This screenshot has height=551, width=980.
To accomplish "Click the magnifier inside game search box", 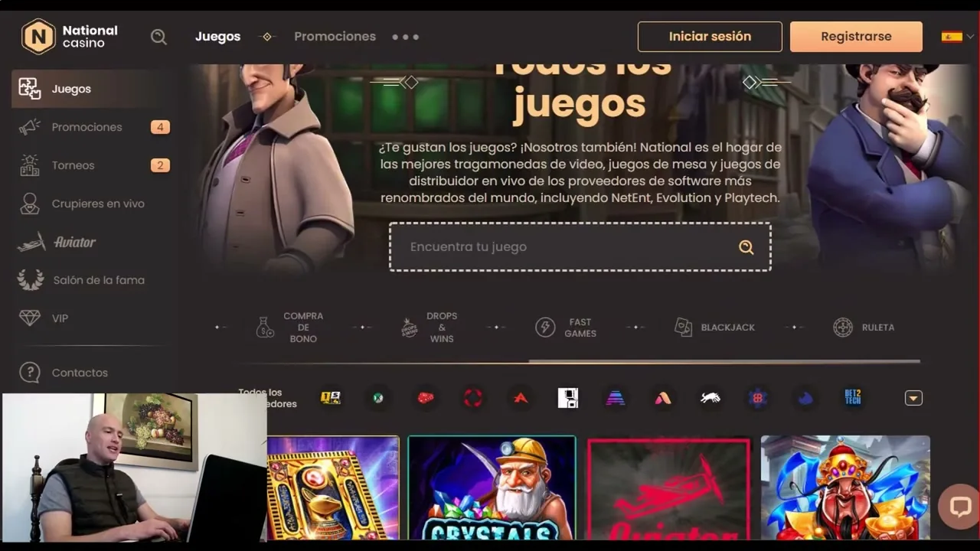I will (x=746, y=247).
